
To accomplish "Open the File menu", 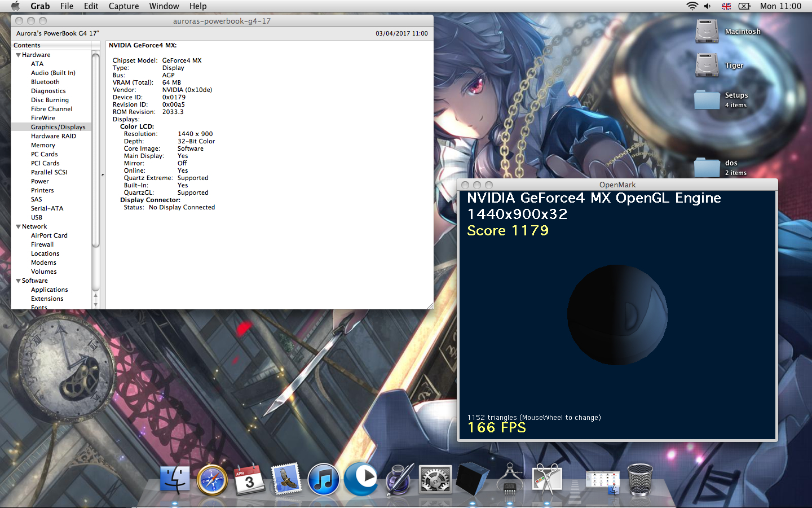I will [x=67, y=6].
